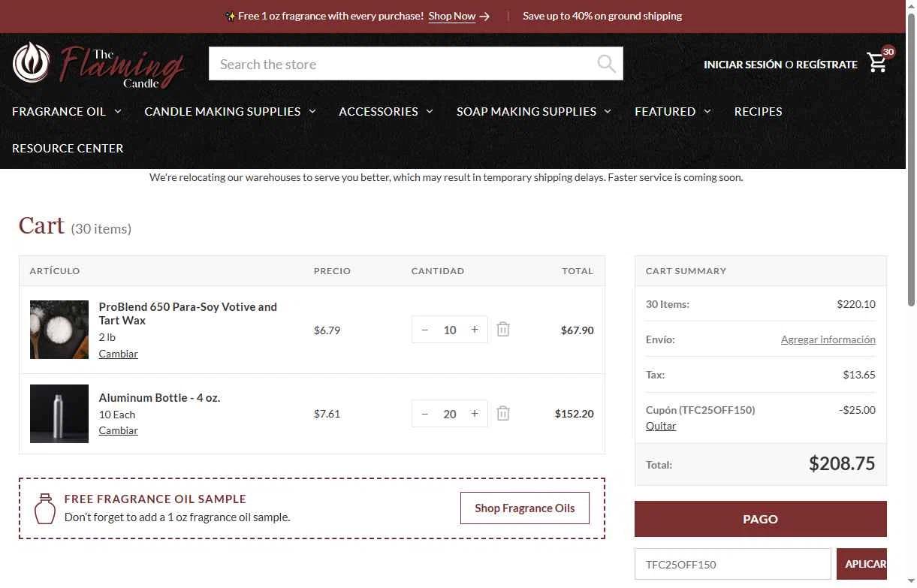
Task: Click Regístrate link
Action: pyautogui.click(x=826, y=65)
